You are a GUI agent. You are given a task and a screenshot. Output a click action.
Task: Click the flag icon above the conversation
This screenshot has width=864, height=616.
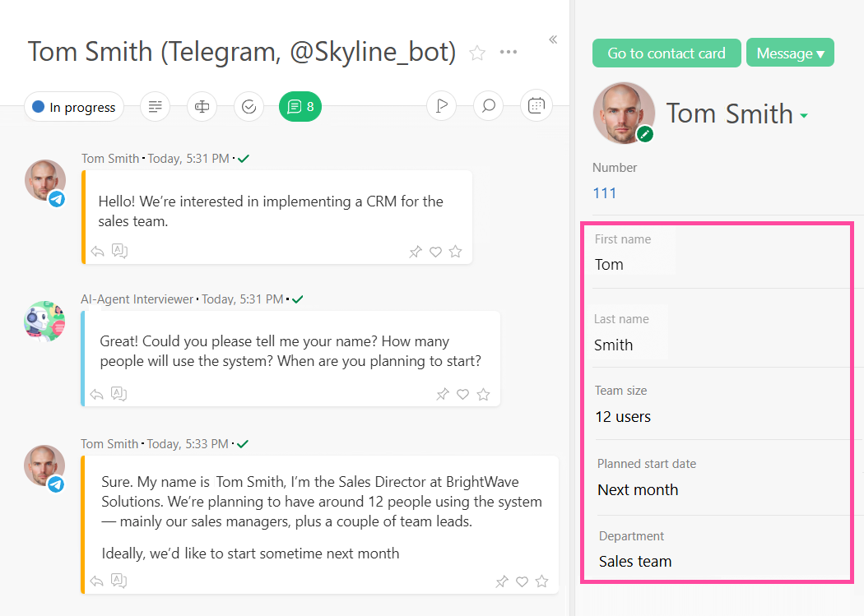(x=441, y=105)
